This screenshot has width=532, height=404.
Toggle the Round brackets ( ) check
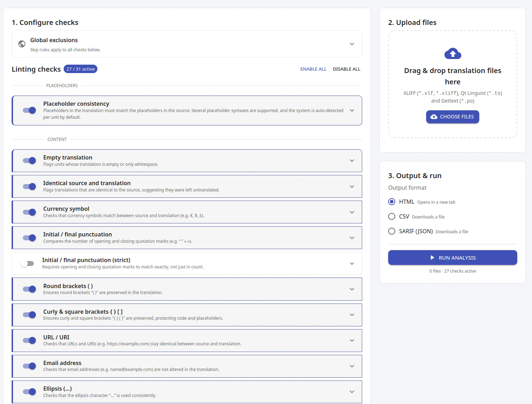click(30, 289)
